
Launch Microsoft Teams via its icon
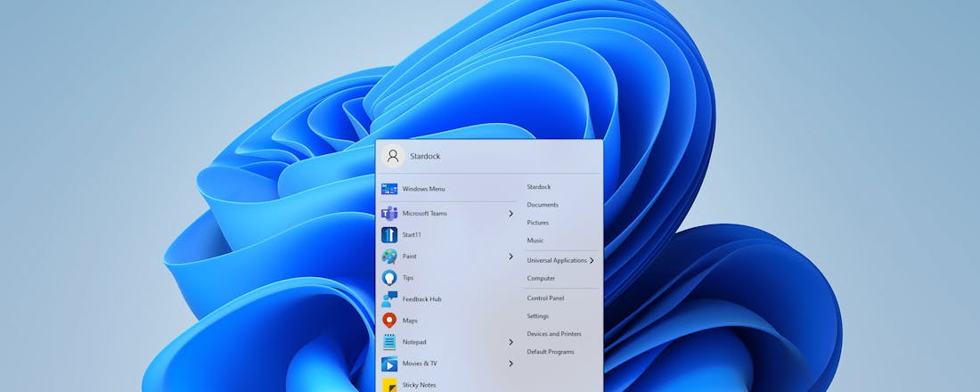pyautogui.click(x=389, y=213)
